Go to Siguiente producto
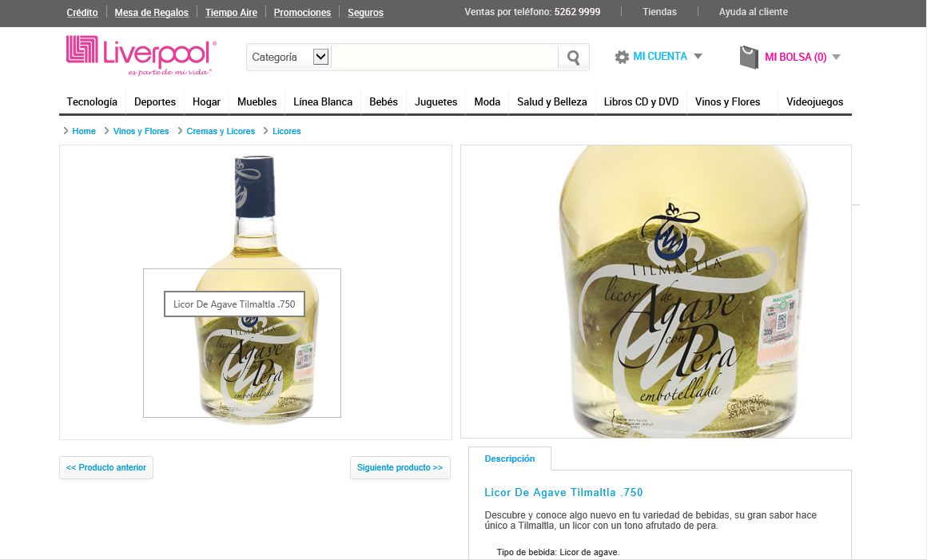Screen dimensions: 927x560 click(400, 467)
